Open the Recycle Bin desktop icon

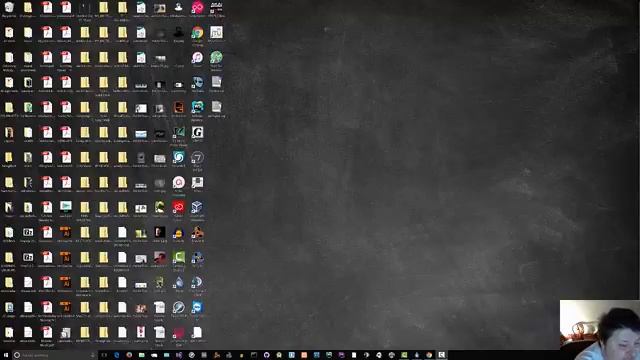tap(9, 7)
